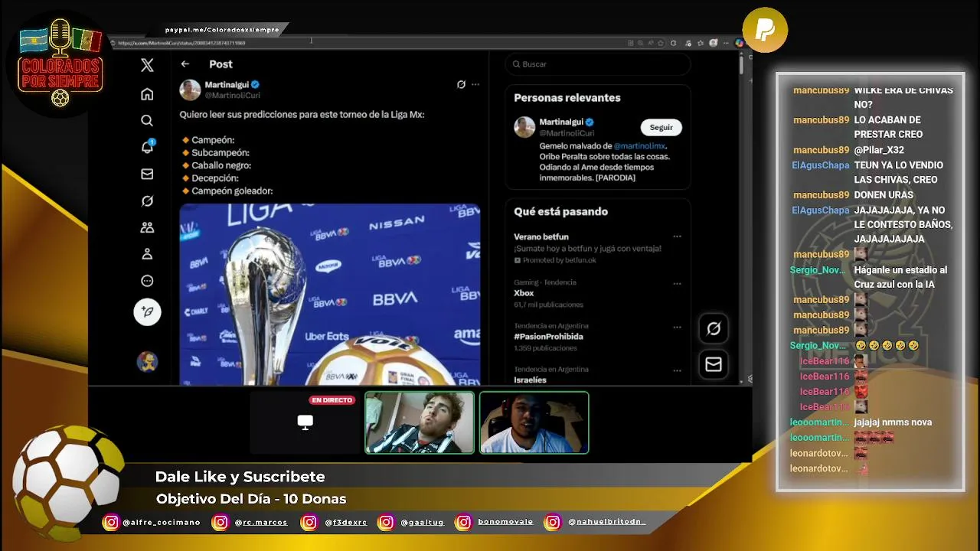
Task: Open Israelíes trending topic
Action: tap(530, 380)
